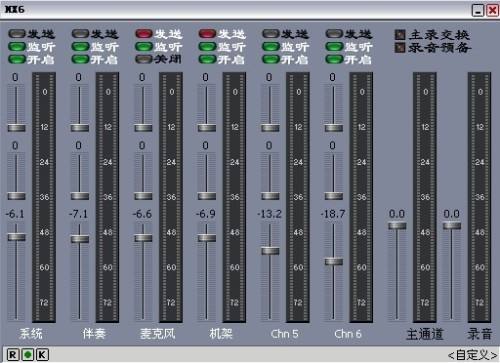
Task: Minimize the MX6 mixer window
Action: [x=478, y=10]
